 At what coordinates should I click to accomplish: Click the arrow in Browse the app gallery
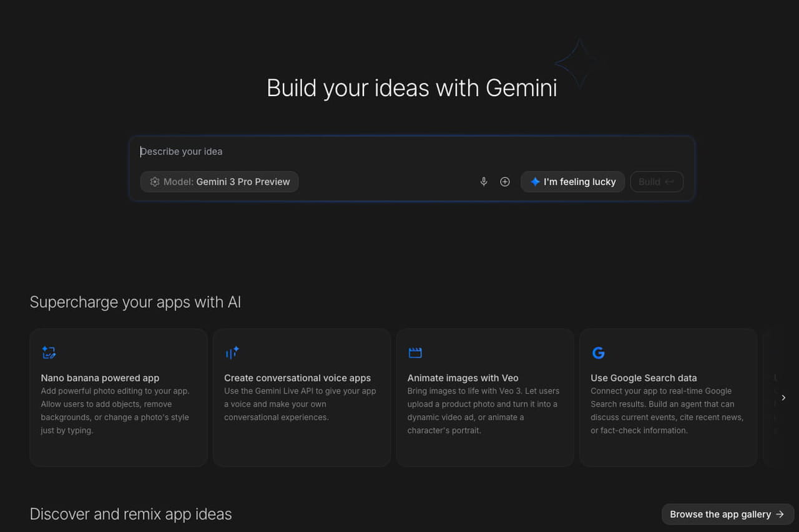coord(779,514)
